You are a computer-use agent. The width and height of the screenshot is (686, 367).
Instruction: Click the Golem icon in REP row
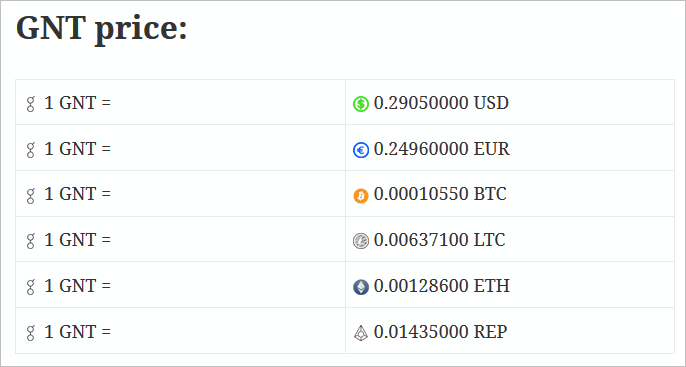coord(30,333)
